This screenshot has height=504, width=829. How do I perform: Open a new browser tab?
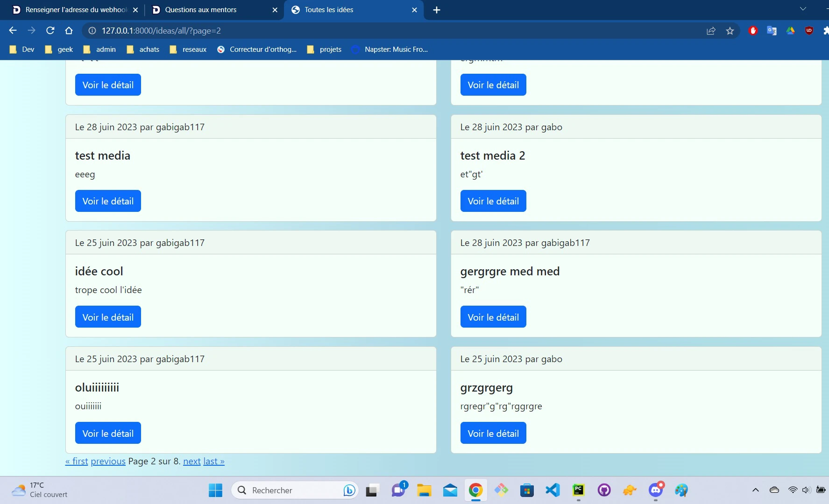(x=436, y=10)
